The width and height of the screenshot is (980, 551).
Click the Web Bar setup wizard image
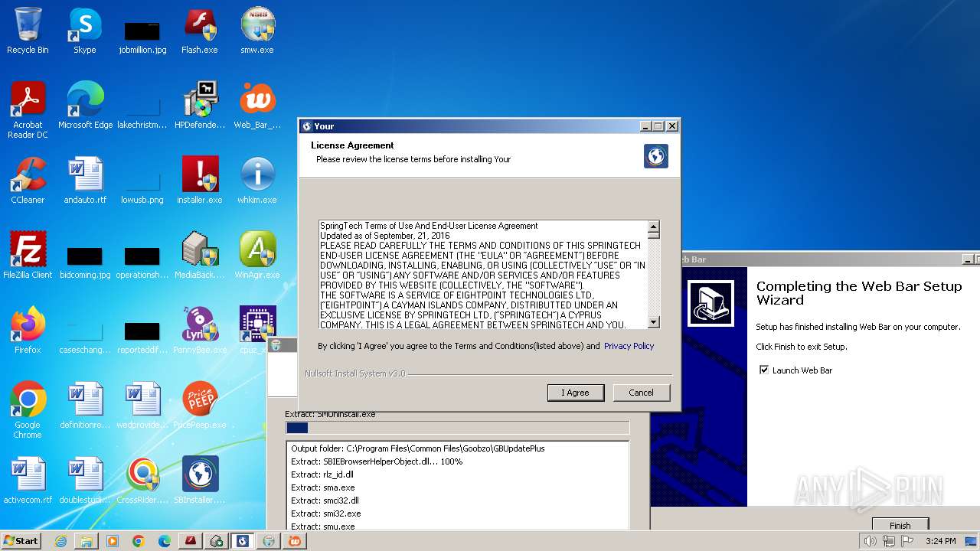click(711, 304)
